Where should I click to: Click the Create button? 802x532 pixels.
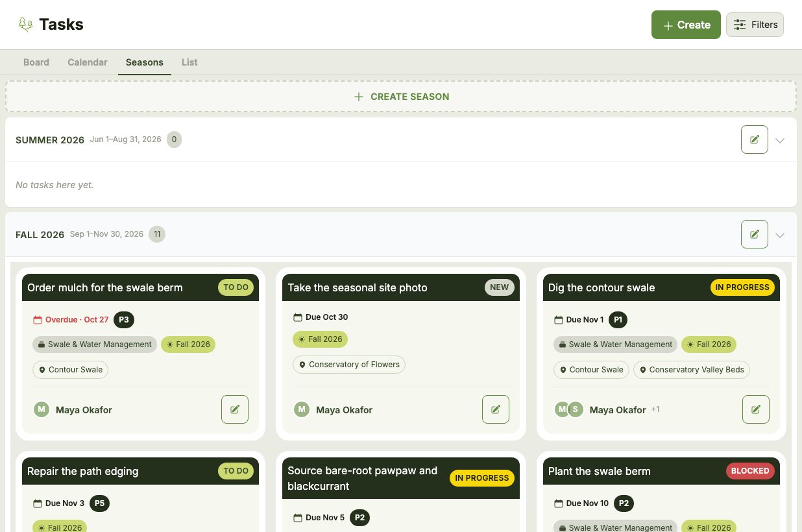pos(686,25)
